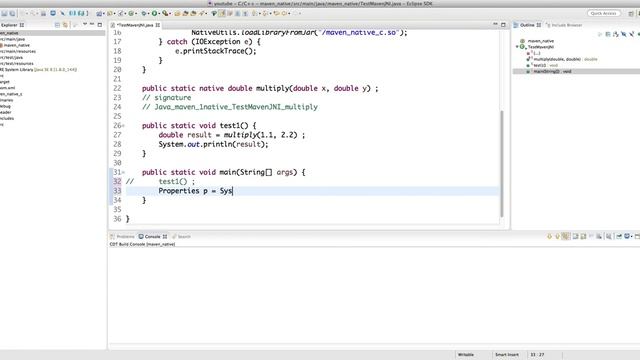The width and height of the screenshot is (640, 360).
Task: Click the Writable status bar entry
Action: 466,355
